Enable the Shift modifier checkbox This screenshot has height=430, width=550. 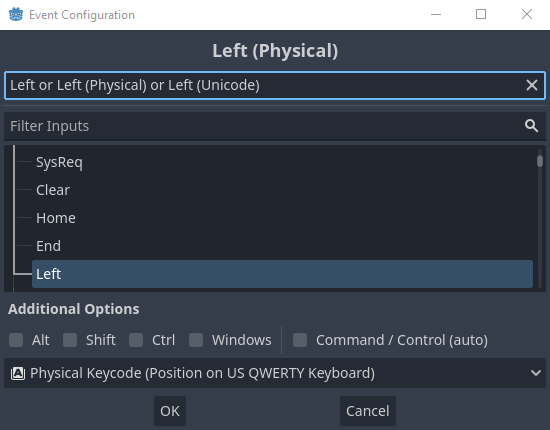point(70,340)
